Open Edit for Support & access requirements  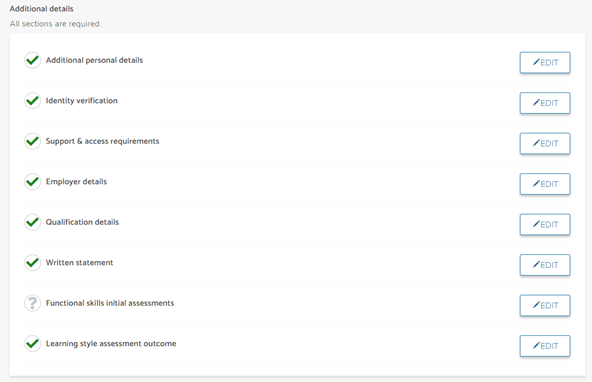tap(545, 143)
